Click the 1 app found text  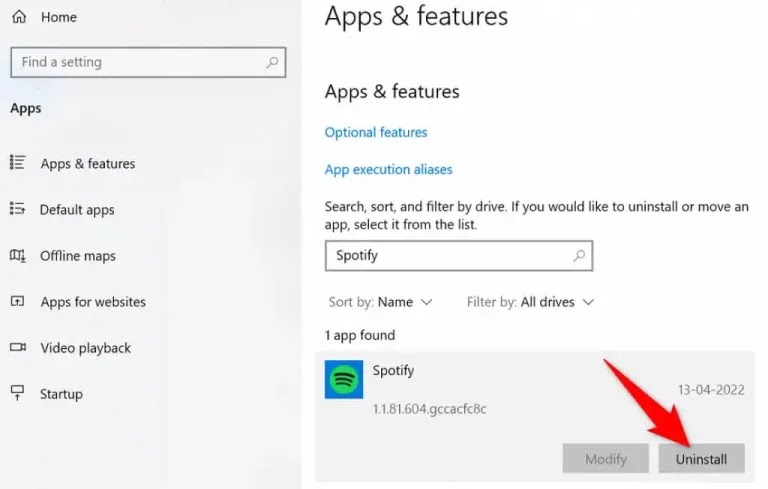tap(360, 336)
